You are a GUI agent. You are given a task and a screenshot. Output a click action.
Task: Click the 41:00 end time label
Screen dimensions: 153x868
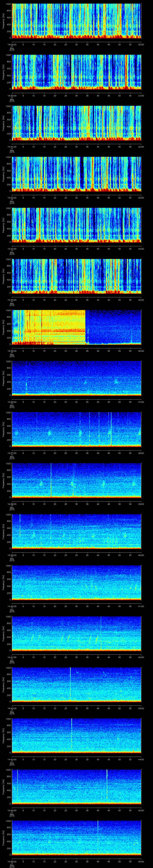point(141,606)
